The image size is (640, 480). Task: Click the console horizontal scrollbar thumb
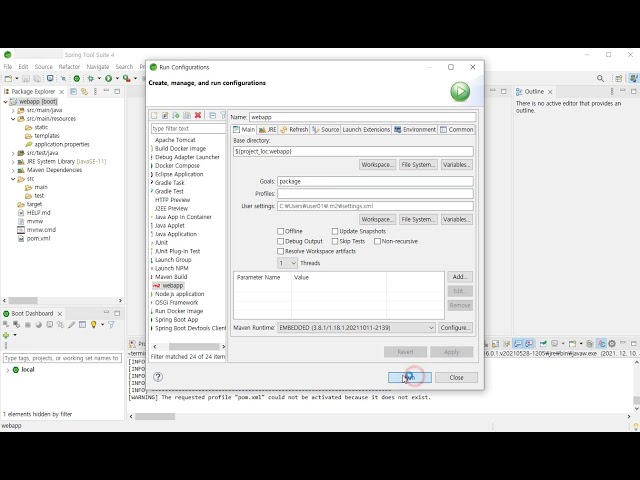[155, 416]
